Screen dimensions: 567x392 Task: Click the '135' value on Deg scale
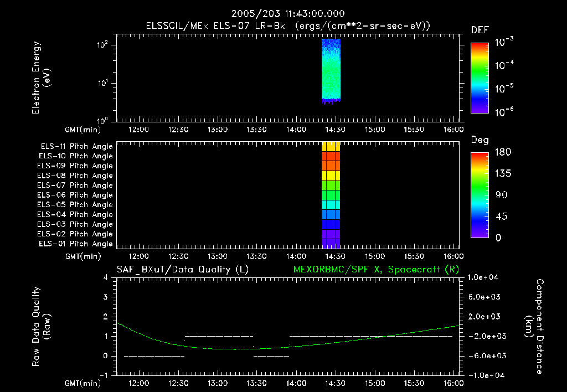[x=503, y=174]
